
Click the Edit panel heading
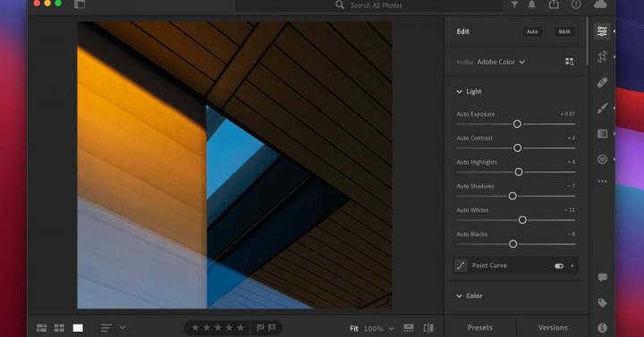pyautogui.click(x=463, y=31)
